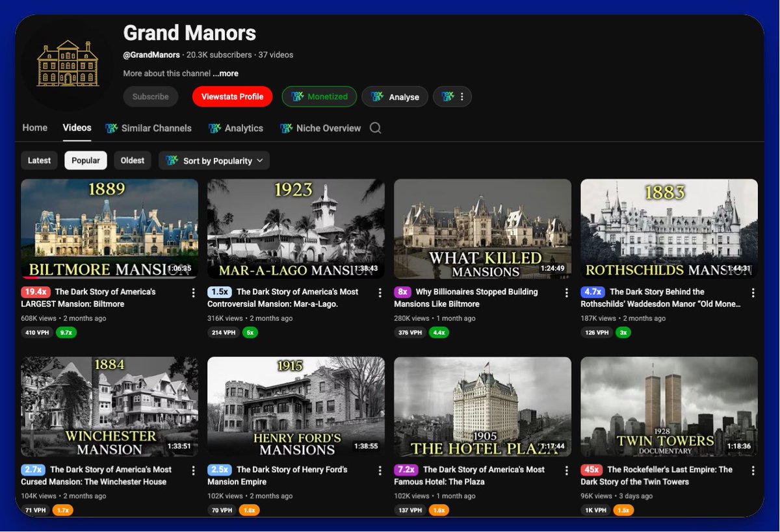Open the Niche Overview tab
The image size is (780, 532).
click(x=320, y=129)
